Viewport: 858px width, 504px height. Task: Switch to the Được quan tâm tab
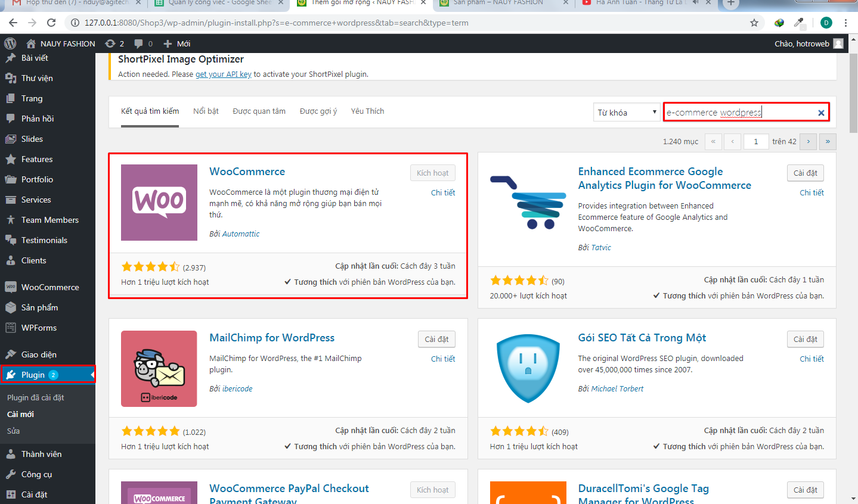click(259, 111)
